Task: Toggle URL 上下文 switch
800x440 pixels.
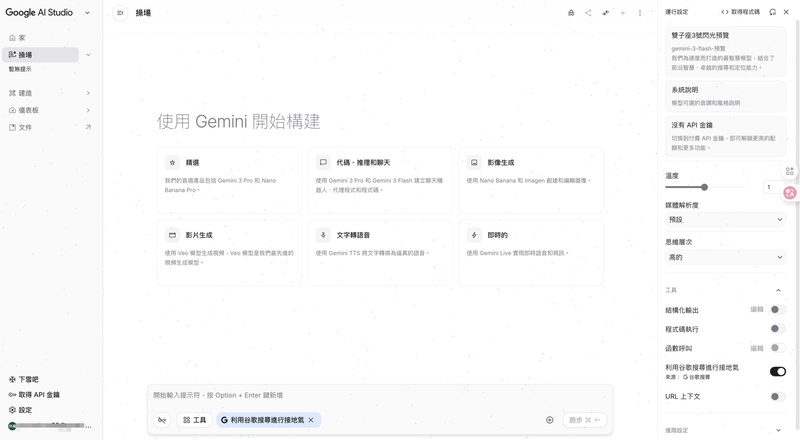Action: [778, 397]
